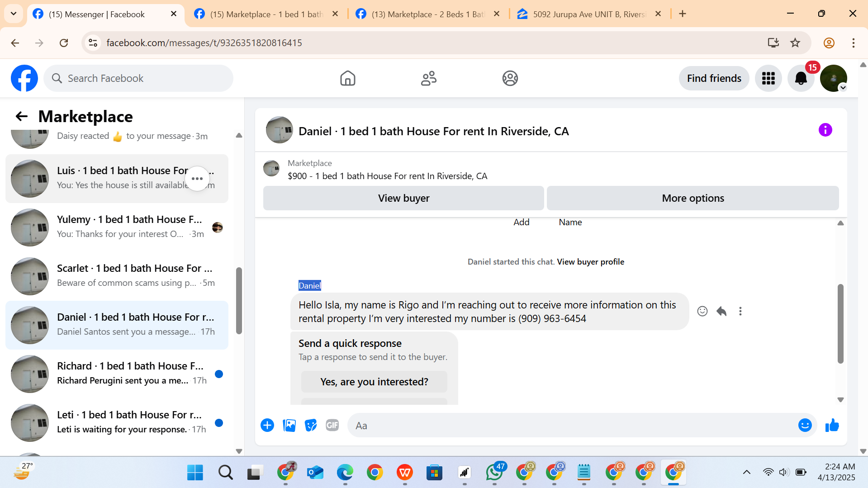Open Microsoft Edge from taskbar

pos(345,473)
